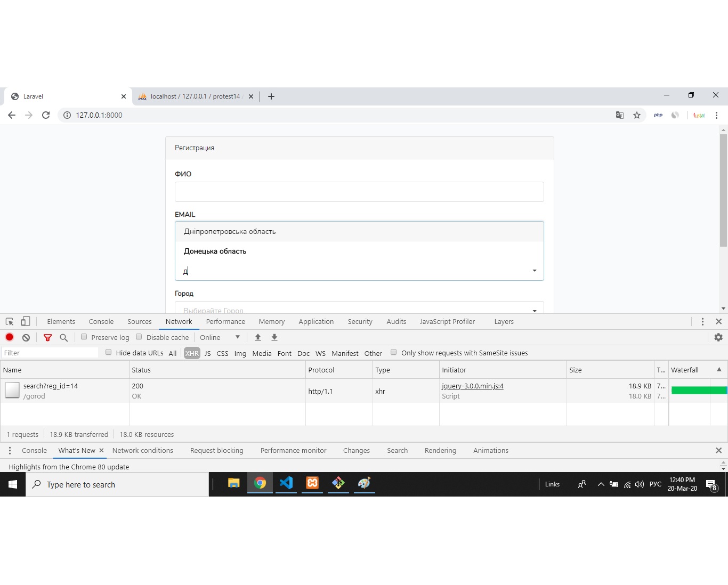The width and height of the screenshot is (728, 585).
Task: Check Only show requests with SameSite issues
Action: coord(394,352)
